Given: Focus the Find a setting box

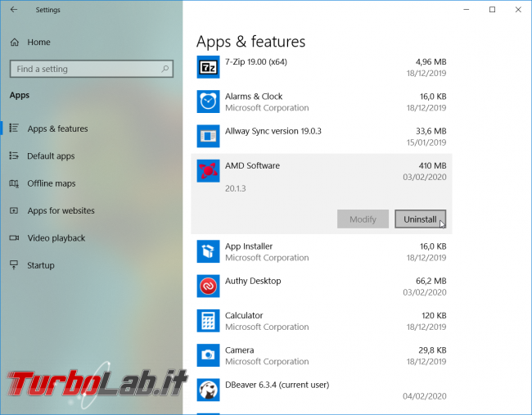Looking at the screenshot, I should (x=92, y=69).
